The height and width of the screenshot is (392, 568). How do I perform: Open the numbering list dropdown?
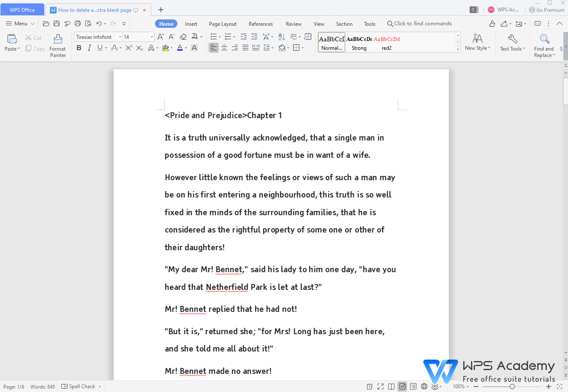[x=234, y=37]
